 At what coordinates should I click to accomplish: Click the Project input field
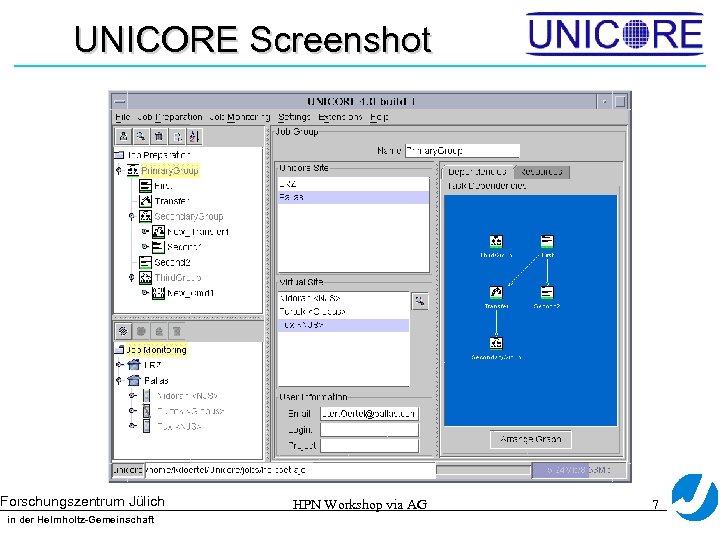[x=369, y=445]
